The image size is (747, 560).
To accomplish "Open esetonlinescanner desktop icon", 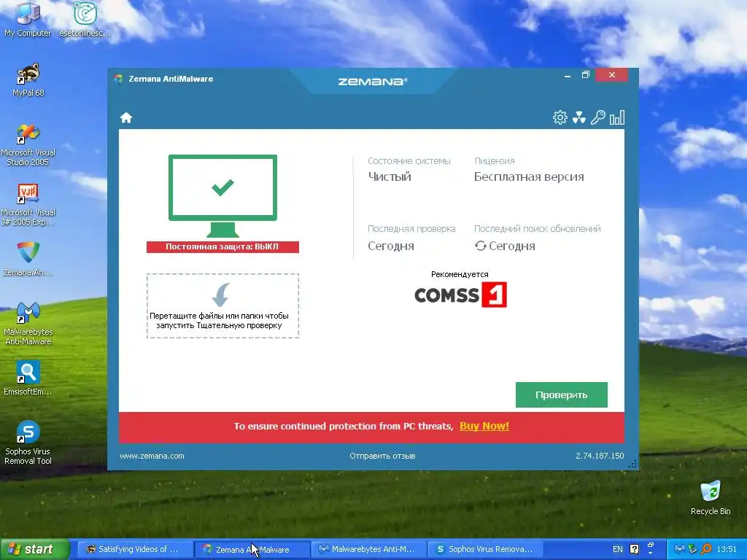I will pyautogui.click(x=85, y=19).
